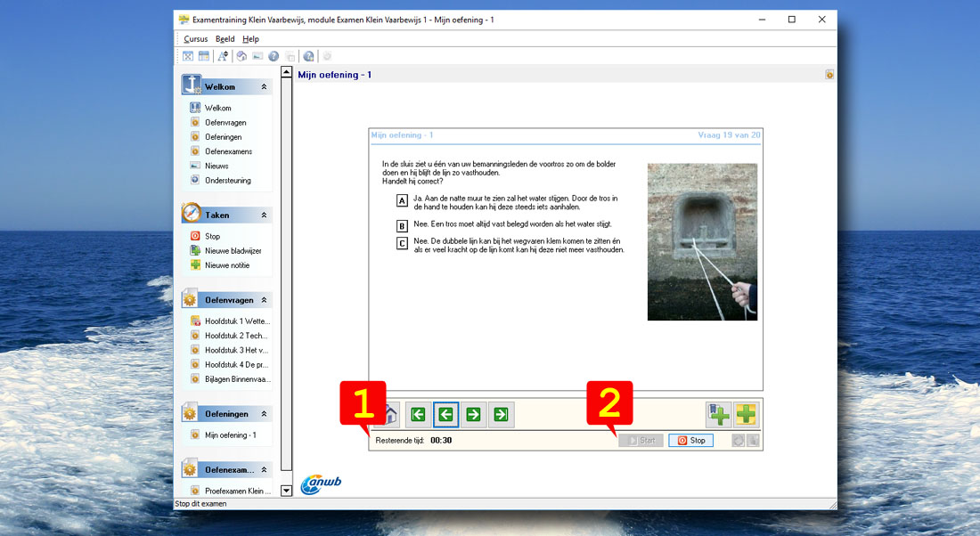Jump to the last question arrow button
This screenshot has width=980, height=536.
point(502,414)
